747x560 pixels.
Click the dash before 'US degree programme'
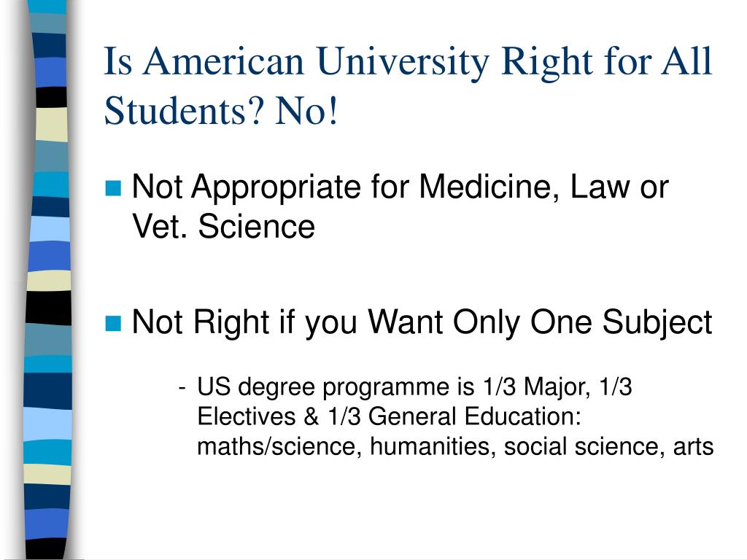[x=182, y=388]
